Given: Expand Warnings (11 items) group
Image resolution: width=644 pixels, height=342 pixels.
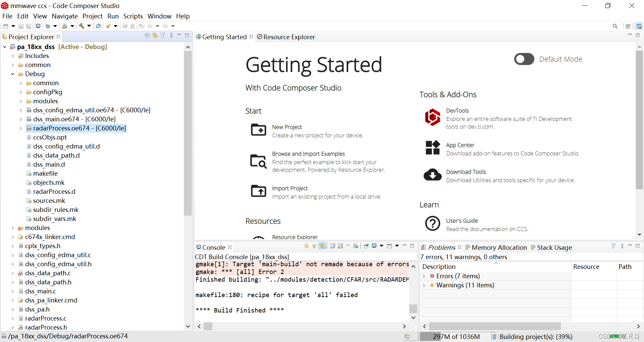Looking at the screenshot, I should pyautogui.click(x=424, y=285).
